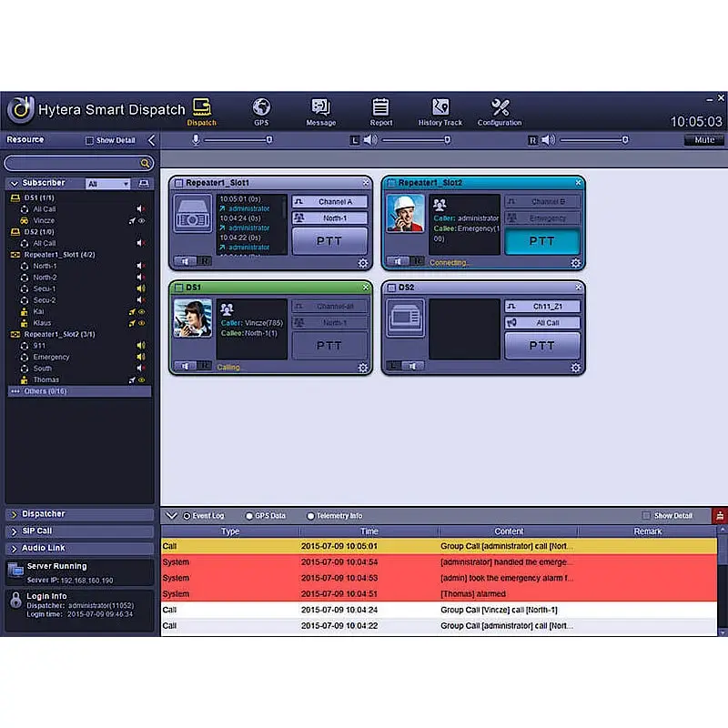The height and width of the screenshot is (728, 728).
Task: Collapse the Resource panel with arrow
Action: coord(151,140)
